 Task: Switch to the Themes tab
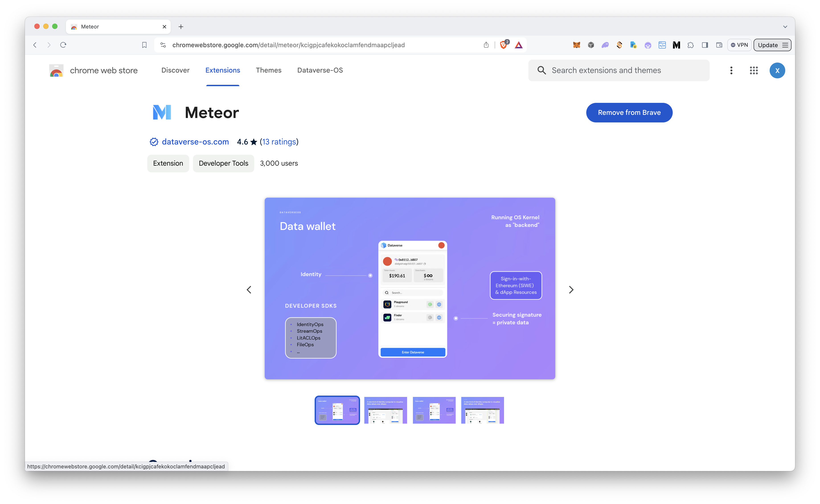(x=269, y=70)
